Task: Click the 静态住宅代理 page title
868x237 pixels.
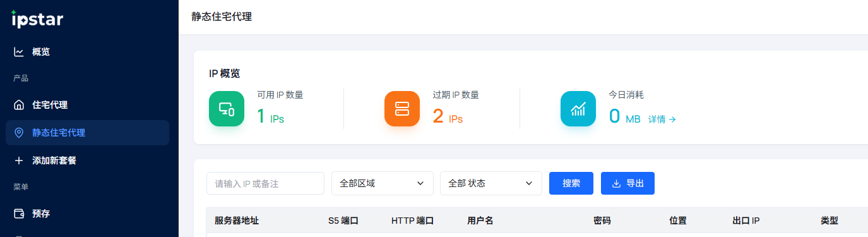Action: [222, 16]
